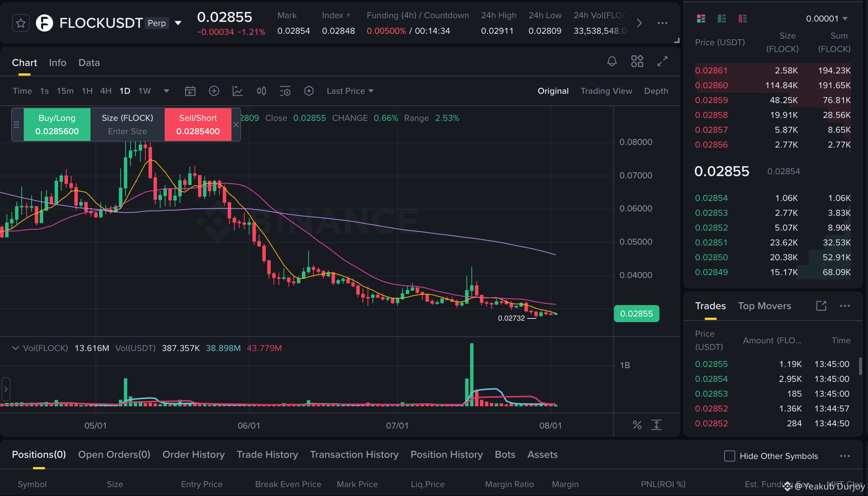Open the Last Price dropdown

click(x=350, y=91)
